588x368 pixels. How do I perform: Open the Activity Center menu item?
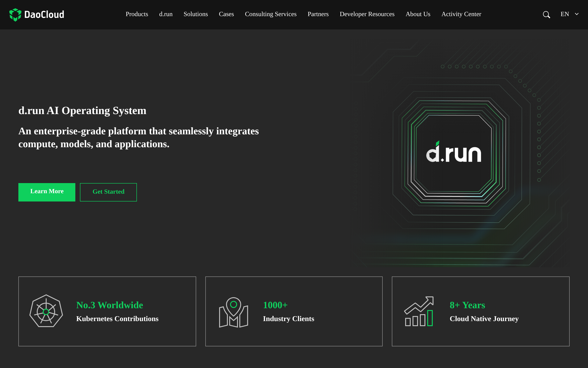tap(461, 14)
